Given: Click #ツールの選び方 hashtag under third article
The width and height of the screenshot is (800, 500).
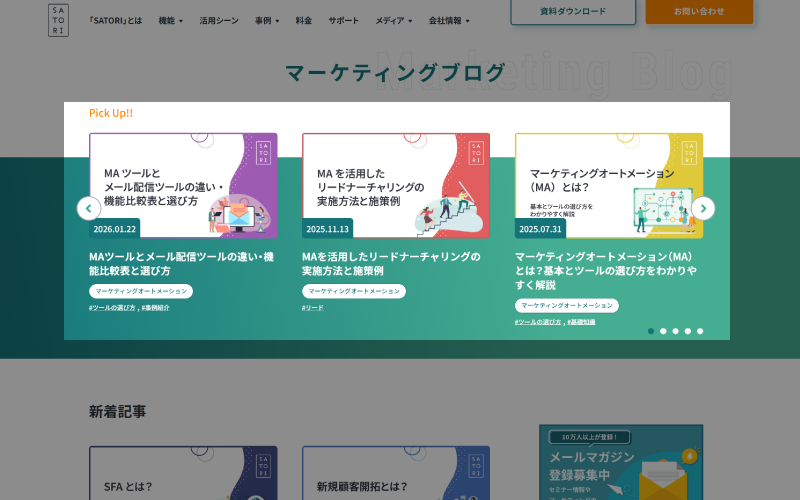Looking at the screenshot, I should pyautogui.click(x=538, y=322).
